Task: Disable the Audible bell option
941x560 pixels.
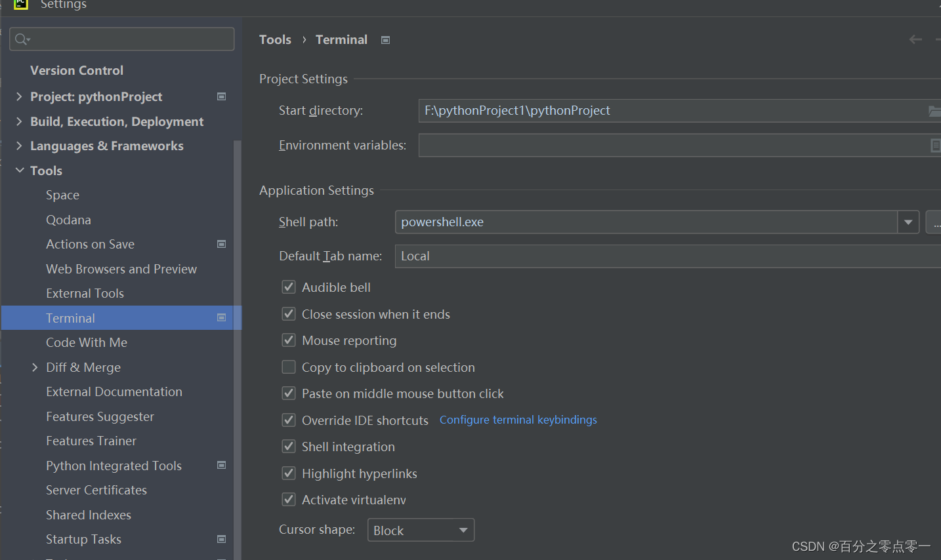Action: [289, 287]
